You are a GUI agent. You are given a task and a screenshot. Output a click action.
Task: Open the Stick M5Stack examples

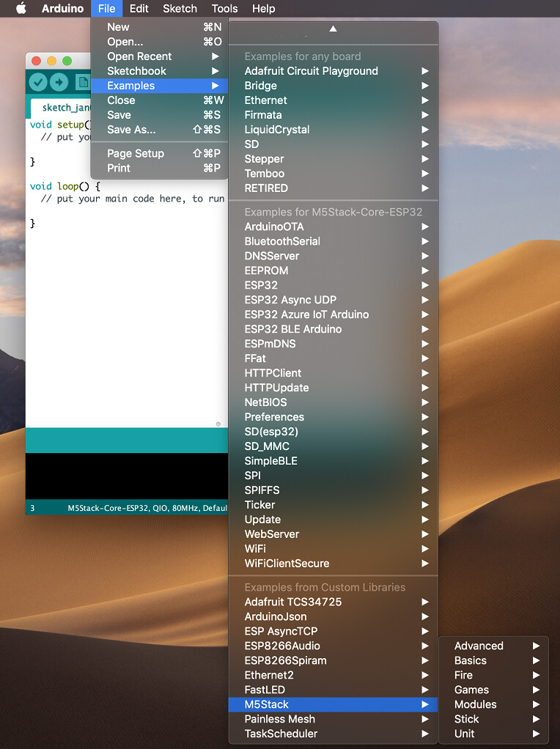(x=493, y=720)
